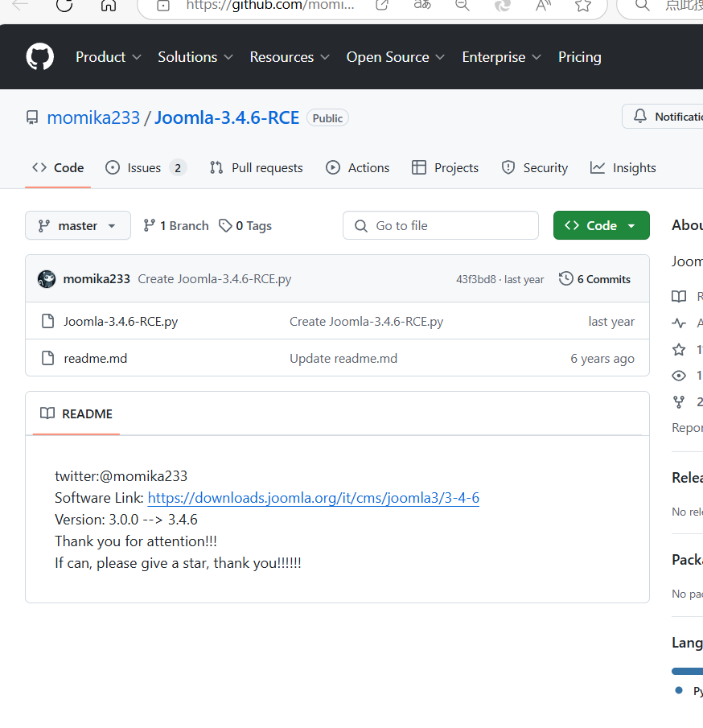
Task: Click the repository icon next to momika233
Action: pos(32,117)
